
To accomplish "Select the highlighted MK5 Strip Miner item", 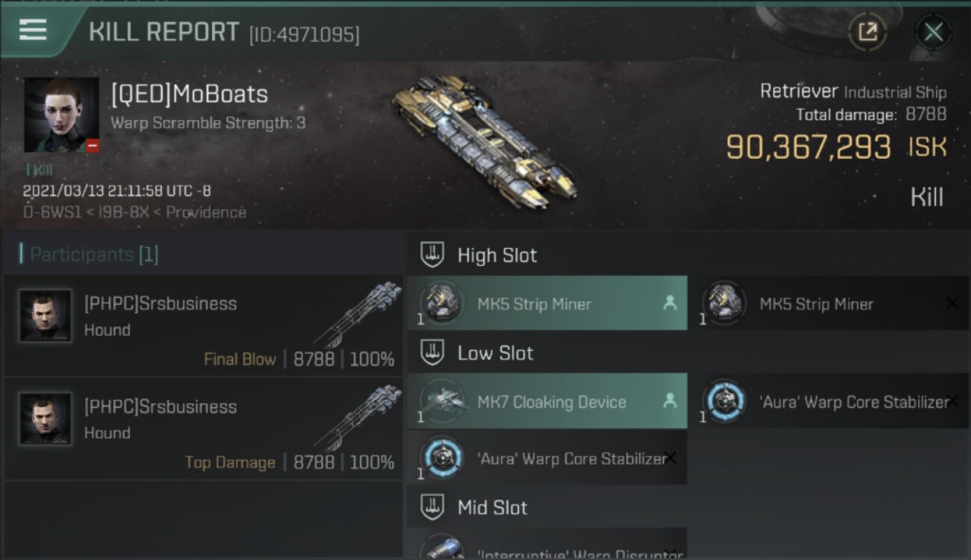I will (547, 303).
